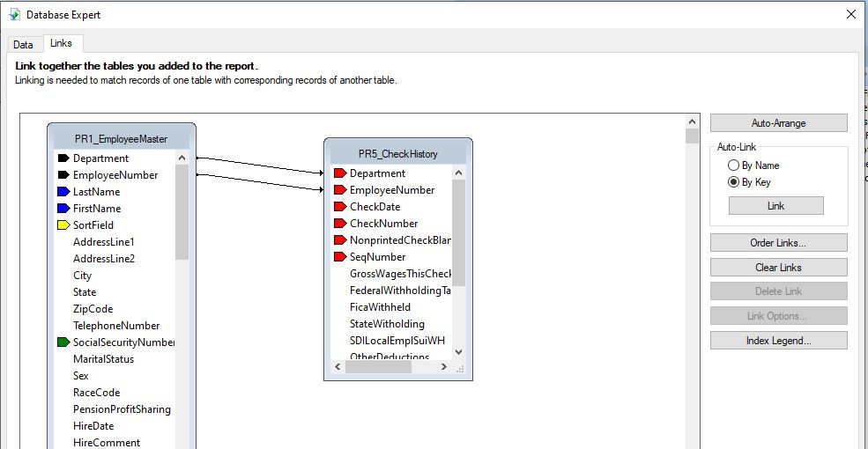This screenshot has height=449, width=868.
Task: Click the black index icon beside Department in PR1_EmployeeMaster
Action: click(x=63, y=158)
